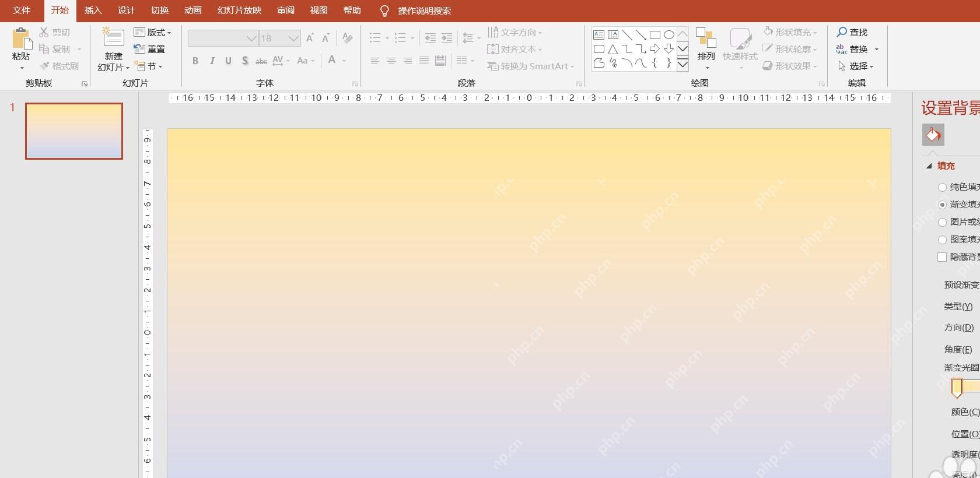Open the Design (设计) ribbon tab

(126, 10)
